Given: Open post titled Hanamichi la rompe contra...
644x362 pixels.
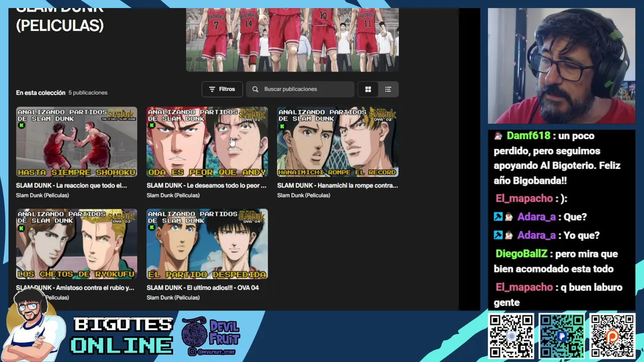Looking at the screenshot, I should tap(338, 186).
